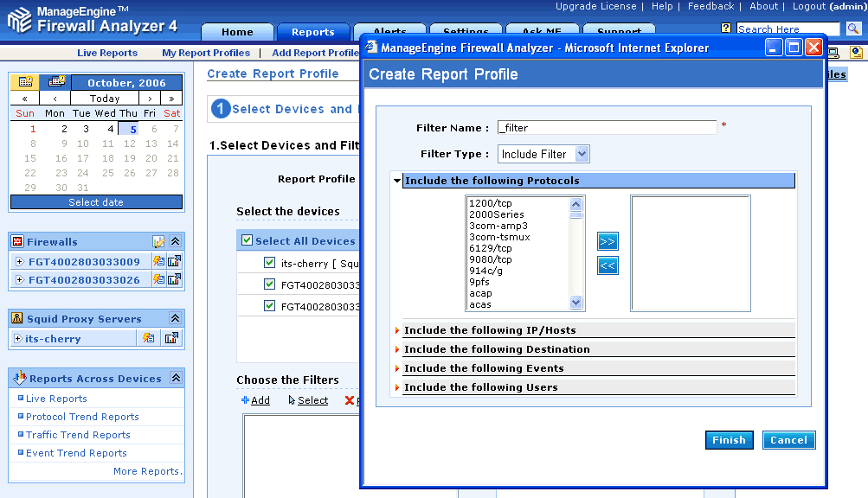Collapse the Firewalls panel with the double-arrow icon
The width and height of the screenshot is (868, 498).
[x=175, y=242]
